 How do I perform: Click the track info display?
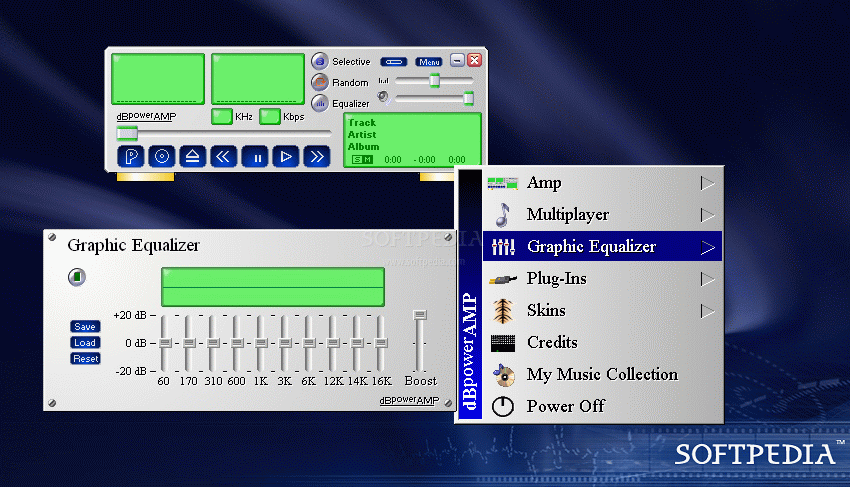[x=412, y=139]
